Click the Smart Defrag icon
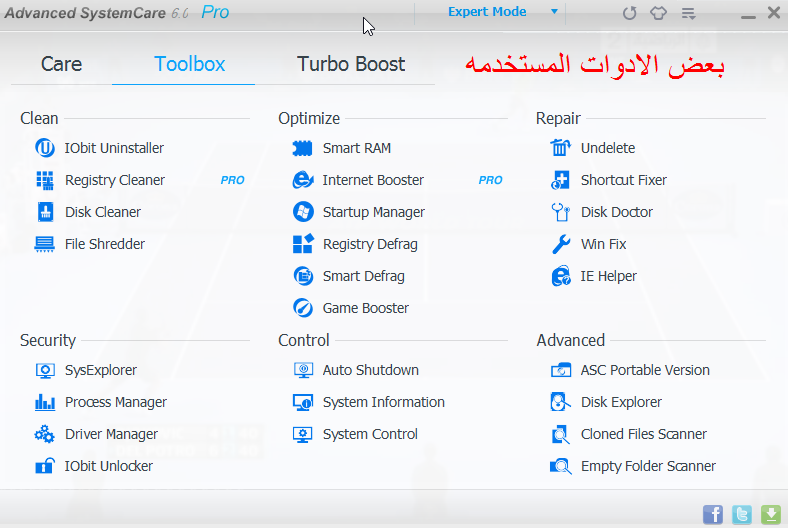788x528 pixels. click(x=303, y=276)
